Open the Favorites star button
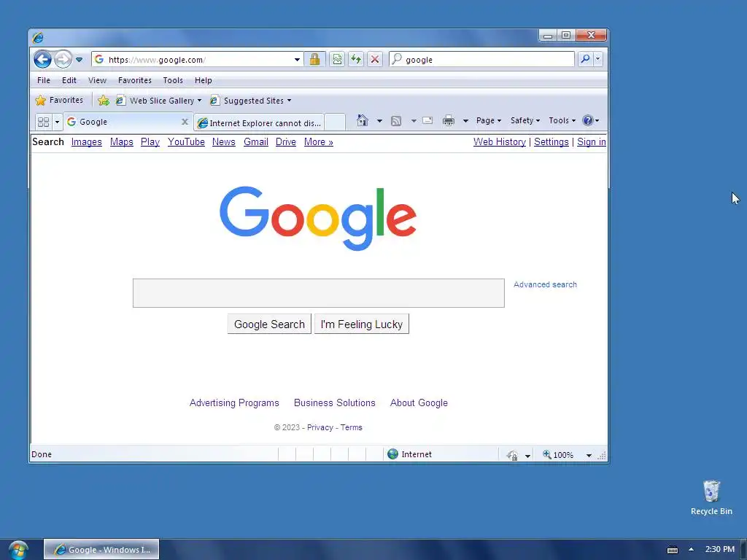Image resolution: width=747 pixels, height=560 pixels. click(60, 100)
